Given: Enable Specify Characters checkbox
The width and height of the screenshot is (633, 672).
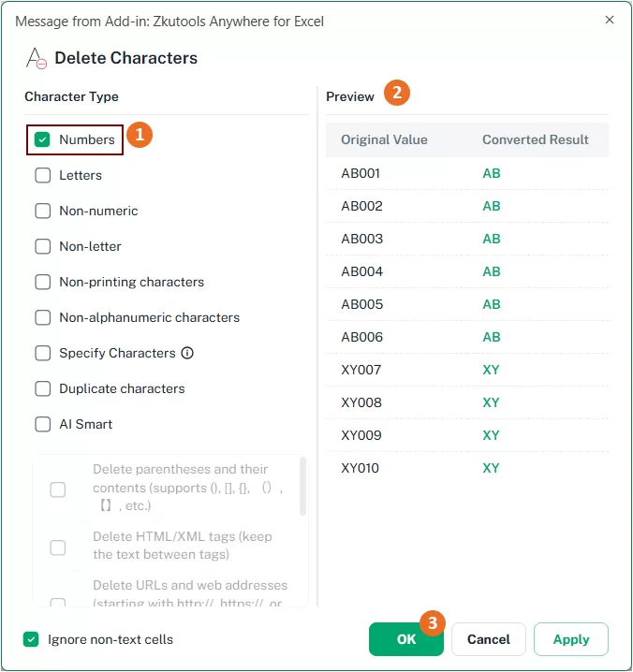Looking at the screenshot, I should pos(42,353).
